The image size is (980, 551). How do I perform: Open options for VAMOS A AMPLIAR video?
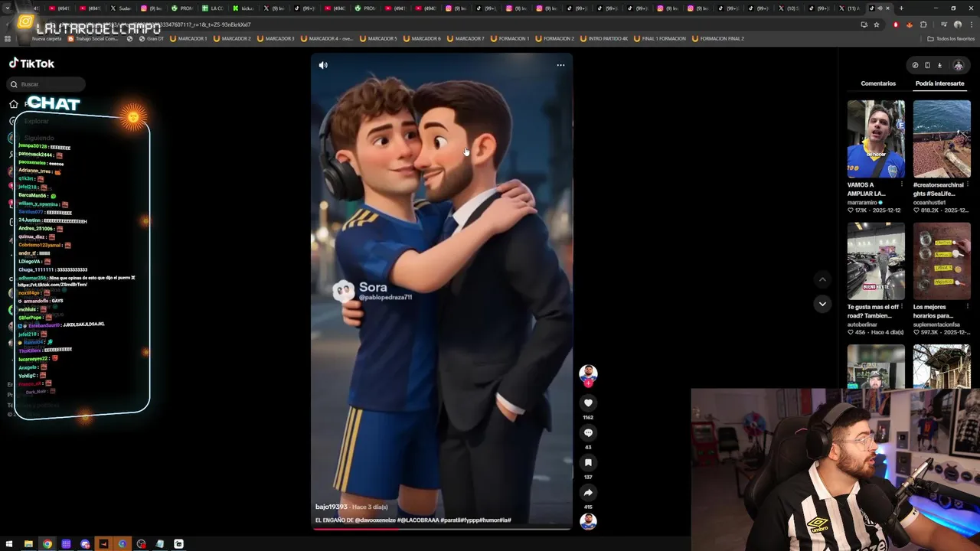coord(902,184)
